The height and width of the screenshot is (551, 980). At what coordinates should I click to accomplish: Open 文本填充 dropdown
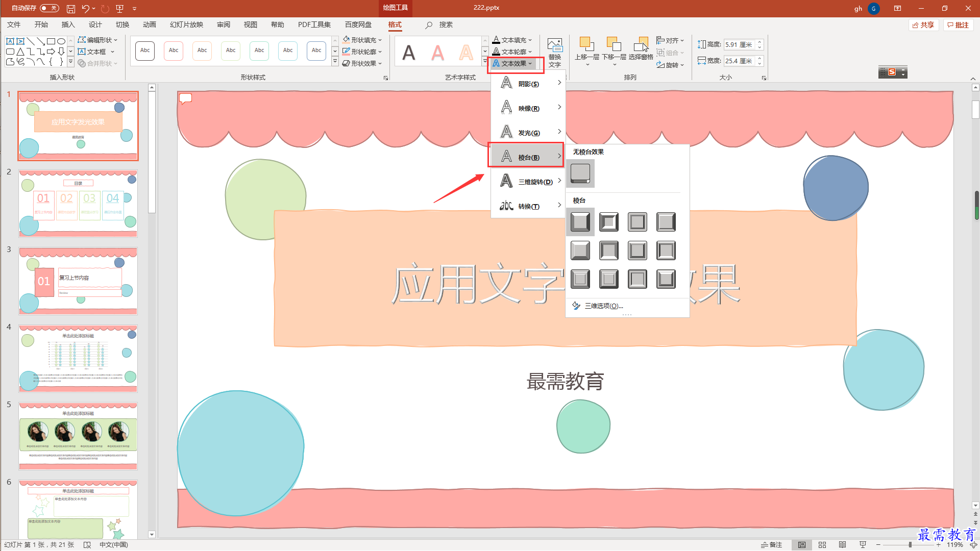click(x=512, y=40)
